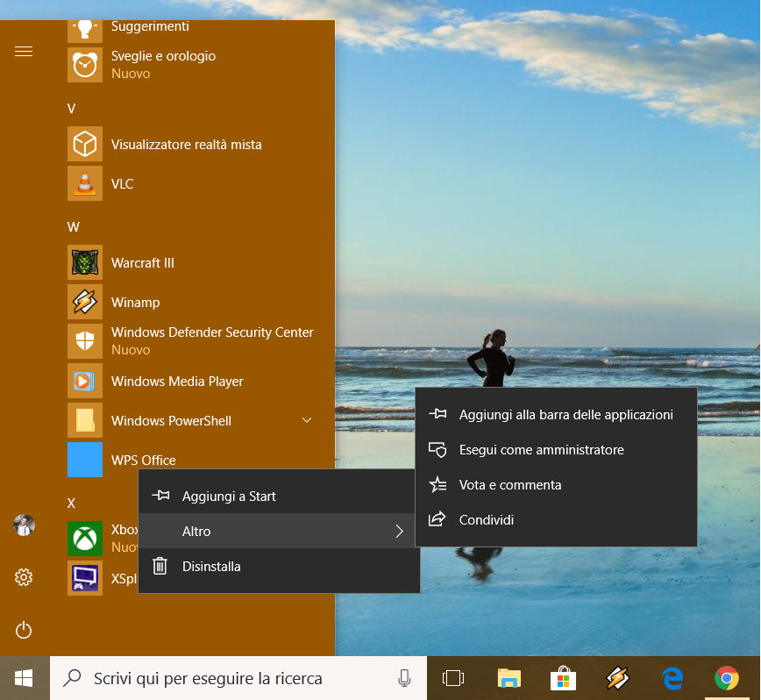Start Visualizzatore realtà mista
Screen dimensions: 761x700
click(x=186, y=144)
